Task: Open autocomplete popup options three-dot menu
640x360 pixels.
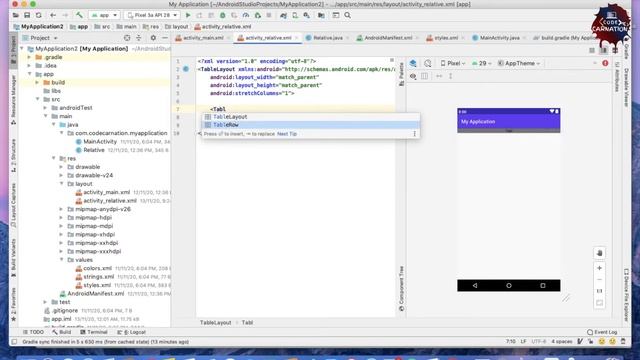Action: click(415, 134)
